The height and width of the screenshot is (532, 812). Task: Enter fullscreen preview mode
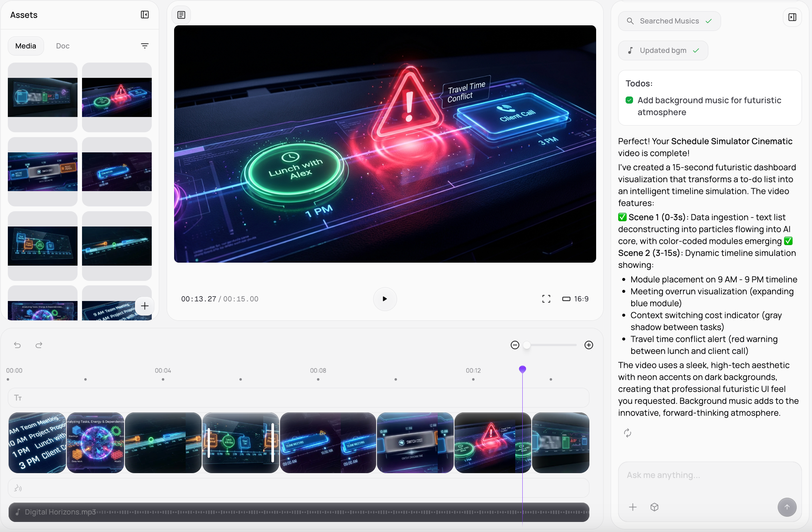point(546,299)
